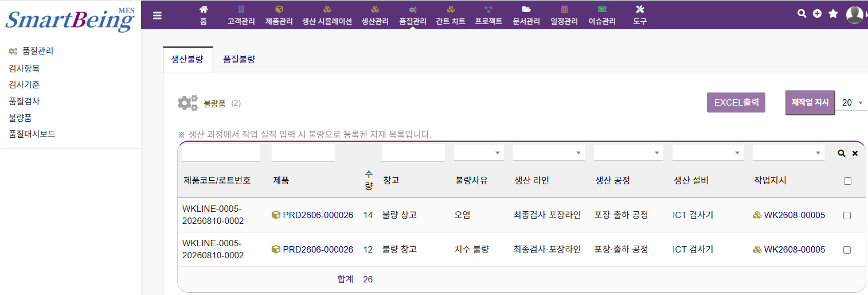Select 검사항목 in the sidebar
The height and width of the screenshot is (295, 868).
pyautogui.click(x=24, y=68)
